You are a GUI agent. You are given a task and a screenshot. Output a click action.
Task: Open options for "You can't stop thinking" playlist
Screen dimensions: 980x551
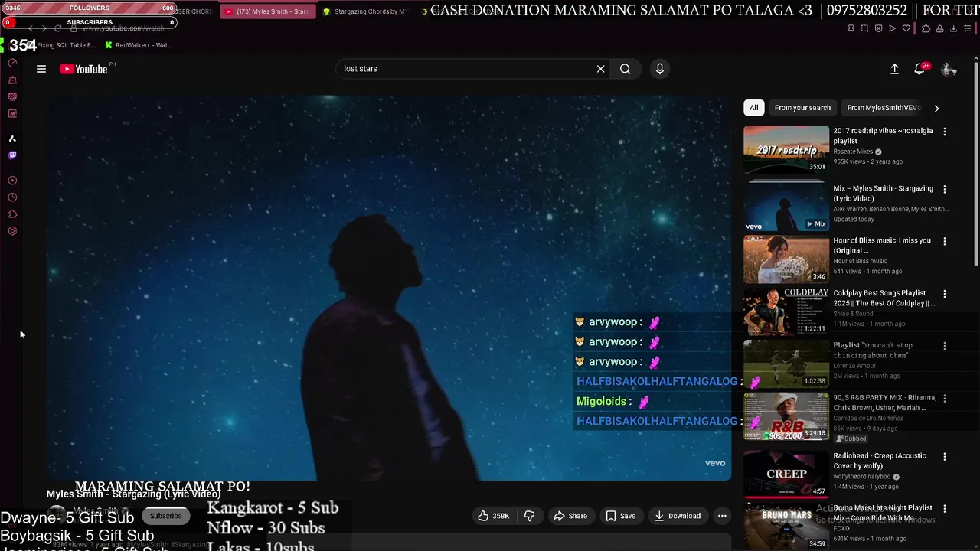click(x=945, y=346)
